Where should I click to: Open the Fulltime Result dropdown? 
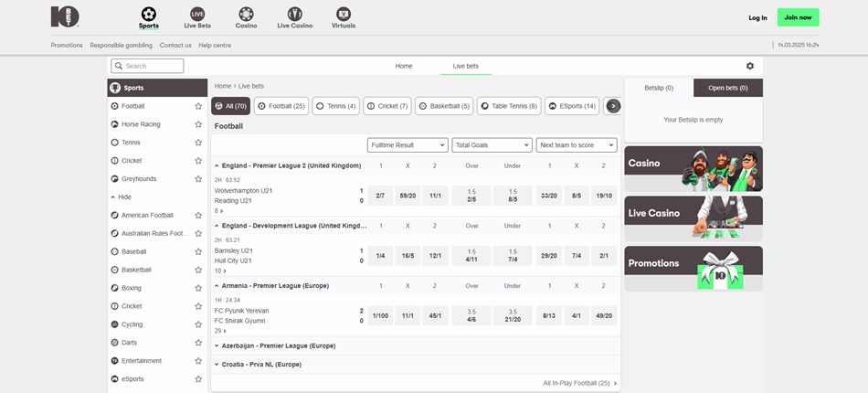tap(408, 145)
